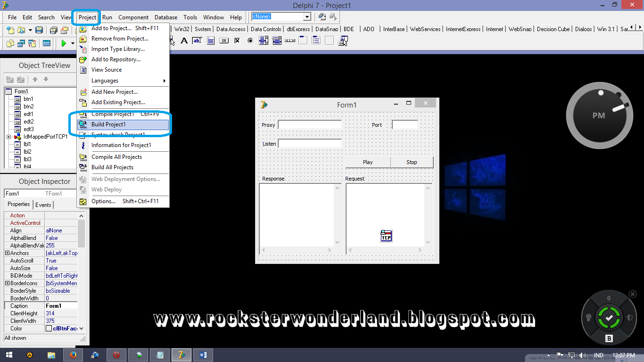Click the Open Project toolbar icon
The width and height of the screenshot is (644, 362).
64,30
